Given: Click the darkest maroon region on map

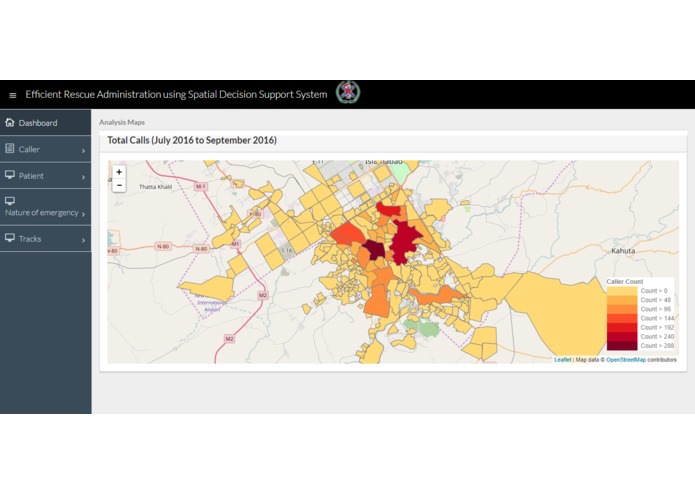Looking at the screenshot, I should click(374, 250).
